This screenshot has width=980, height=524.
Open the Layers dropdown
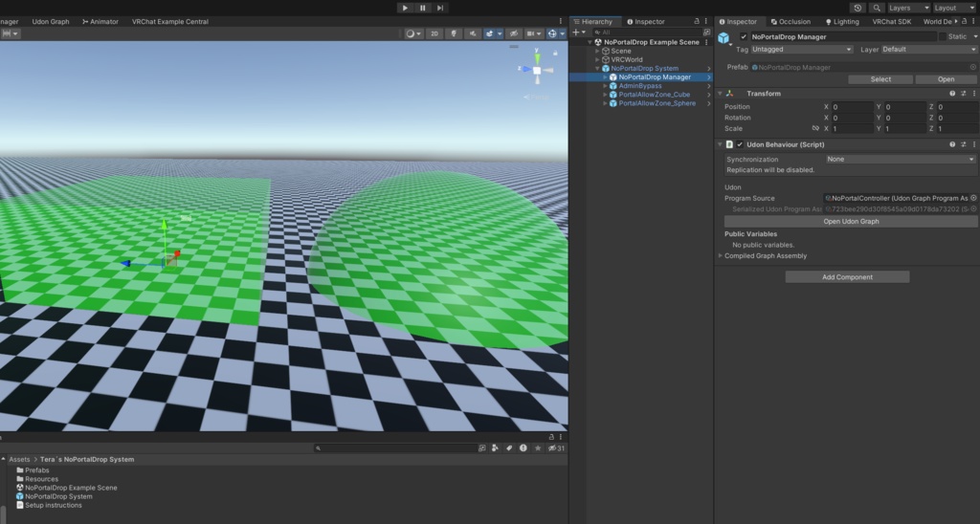[908, 8]
